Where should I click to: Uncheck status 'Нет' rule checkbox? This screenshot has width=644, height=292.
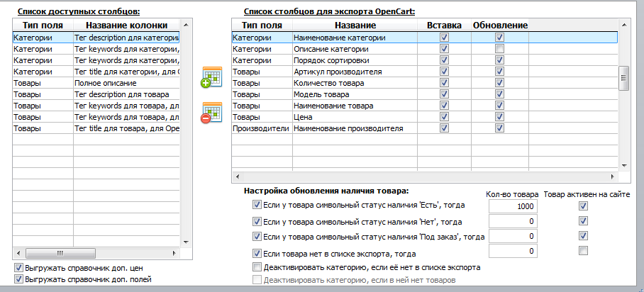[257, 222]
